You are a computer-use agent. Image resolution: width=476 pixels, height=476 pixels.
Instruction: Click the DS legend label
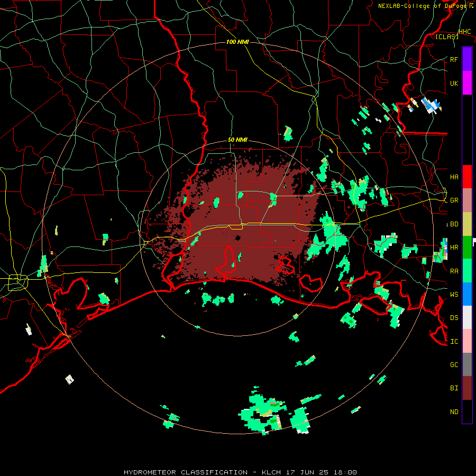454,317
